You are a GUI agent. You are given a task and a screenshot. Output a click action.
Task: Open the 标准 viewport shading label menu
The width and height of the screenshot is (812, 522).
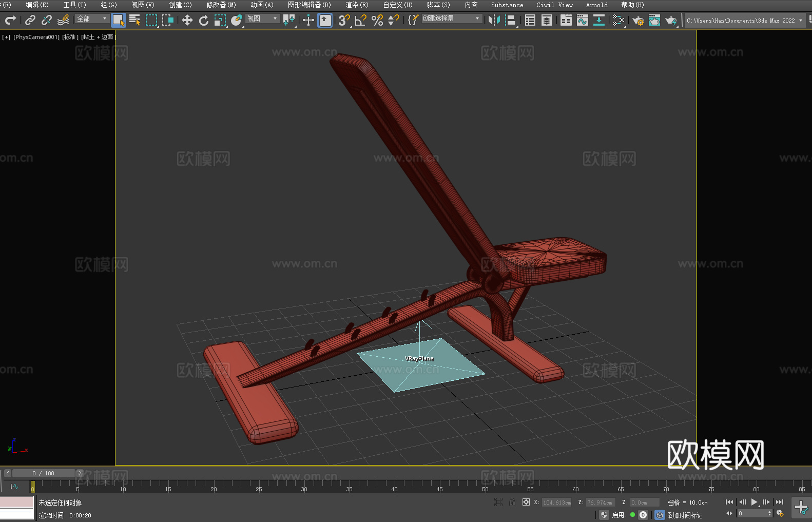pos(70,37)
